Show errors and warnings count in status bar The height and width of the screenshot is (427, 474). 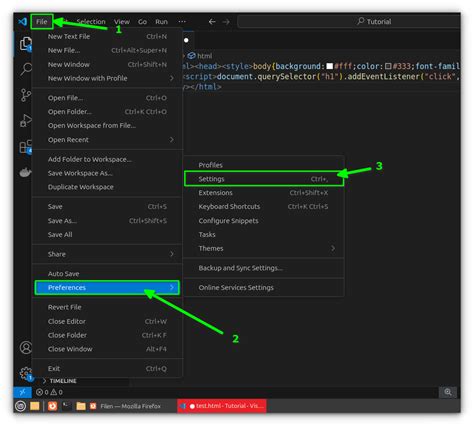(49, 392)
